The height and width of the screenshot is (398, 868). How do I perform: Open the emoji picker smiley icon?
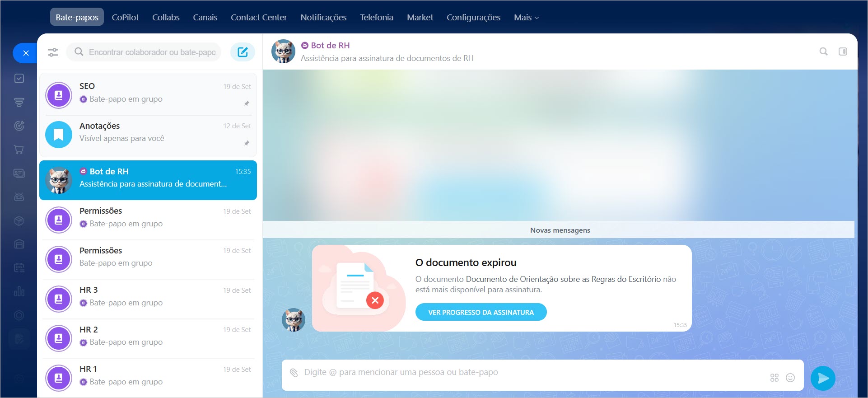(790, 378)
